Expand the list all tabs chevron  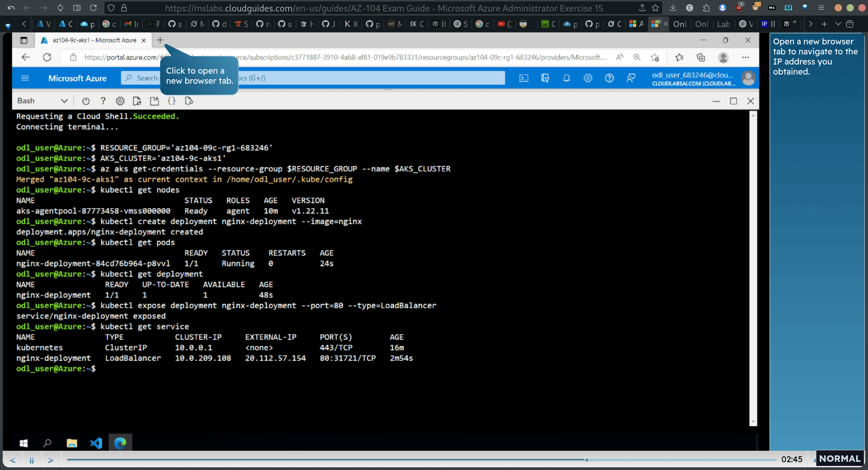click(x=838, y=24)
